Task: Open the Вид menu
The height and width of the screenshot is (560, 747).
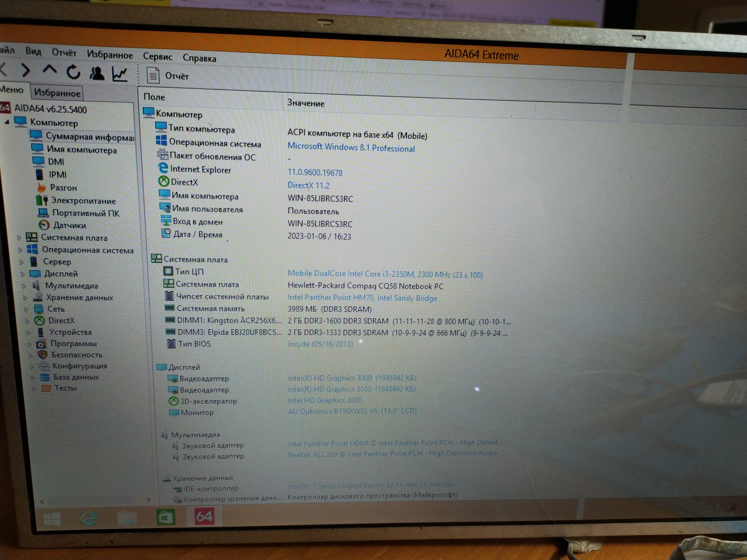Action: click(x=33, y=51)
